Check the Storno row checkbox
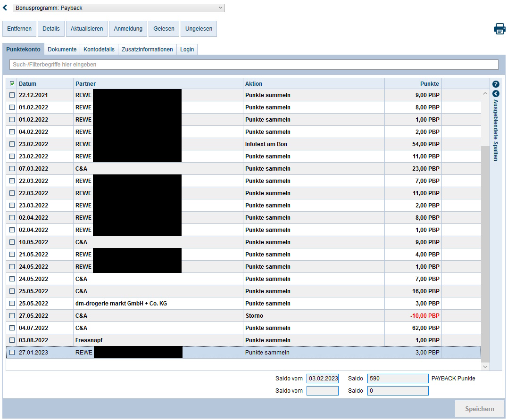 click(x=12, y=316)
